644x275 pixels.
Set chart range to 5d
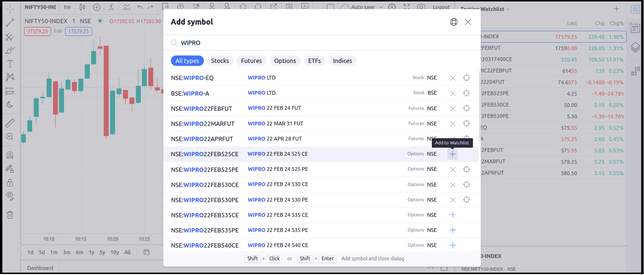pyautogui.click(x=42, y=252)
